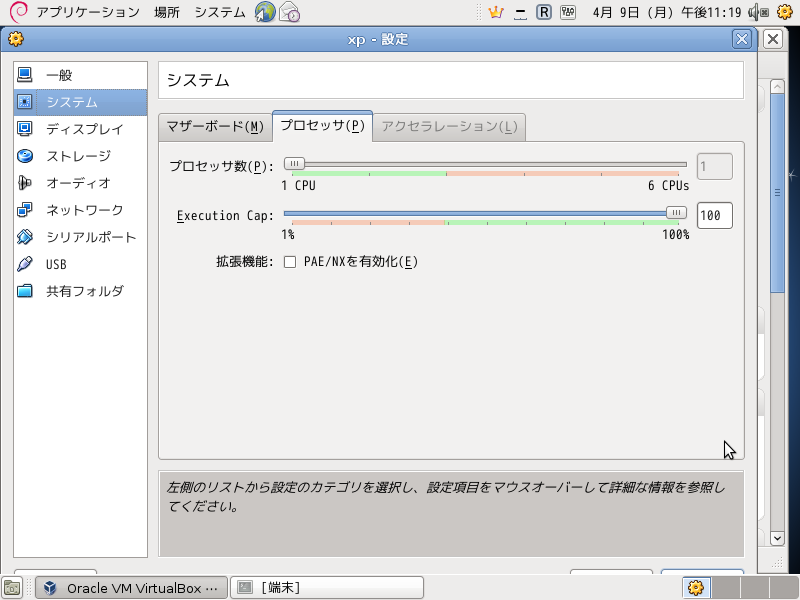Click the USB plug icon
Screen dimensions: 800x600
tap(24, 264)
